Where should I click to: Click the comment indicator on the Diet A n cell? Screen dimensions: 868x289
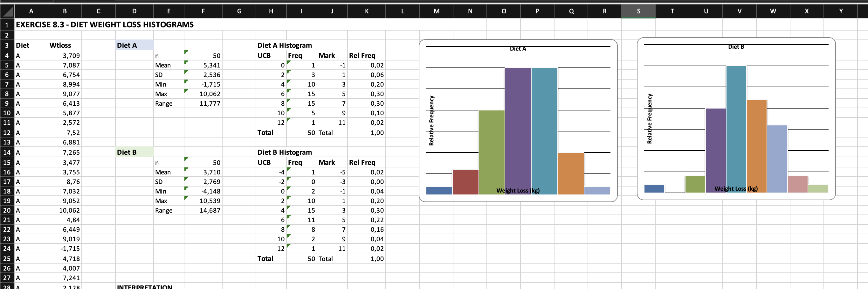[186, 53]
